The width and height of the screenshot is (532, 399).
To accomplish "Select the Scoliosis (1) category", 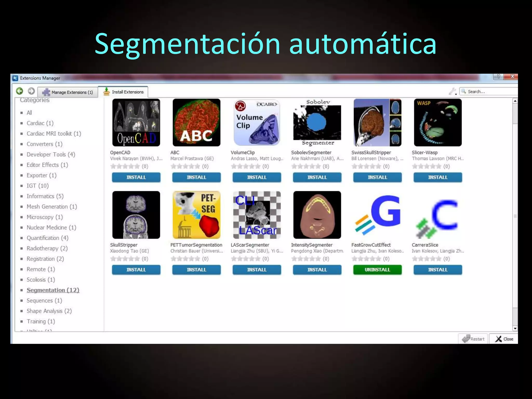I will coord(41,280).
